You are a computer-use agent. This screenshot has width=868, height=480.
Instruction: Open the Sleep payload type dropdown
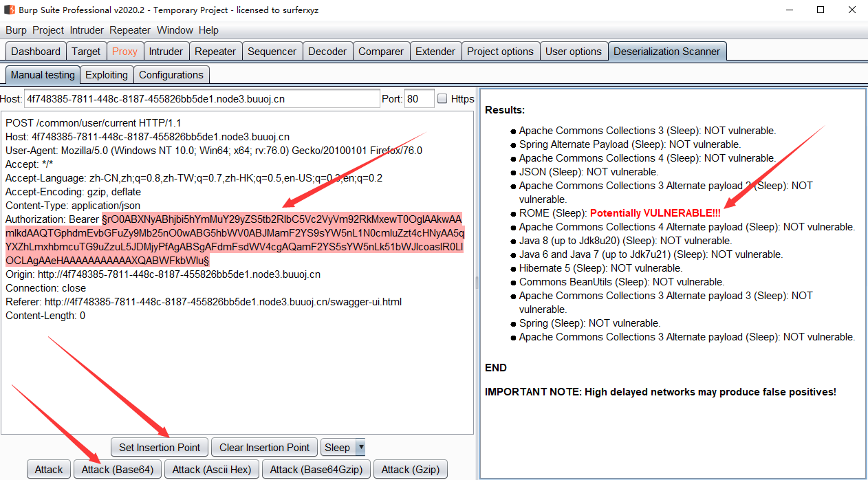pos(343,448)
